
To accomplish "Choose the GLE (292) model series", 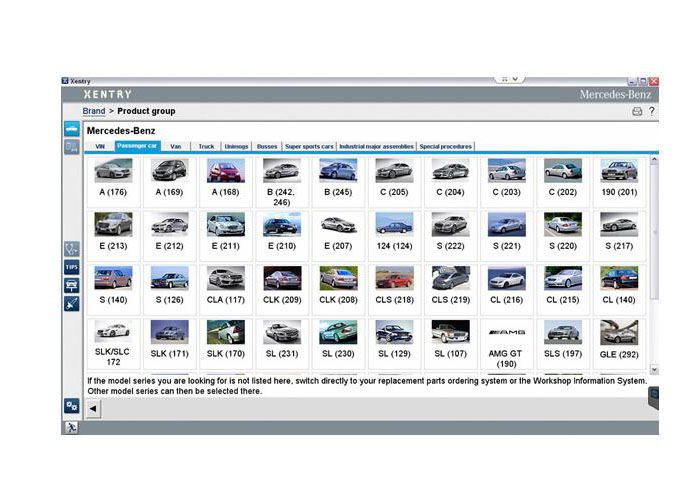I will point(619,343).
